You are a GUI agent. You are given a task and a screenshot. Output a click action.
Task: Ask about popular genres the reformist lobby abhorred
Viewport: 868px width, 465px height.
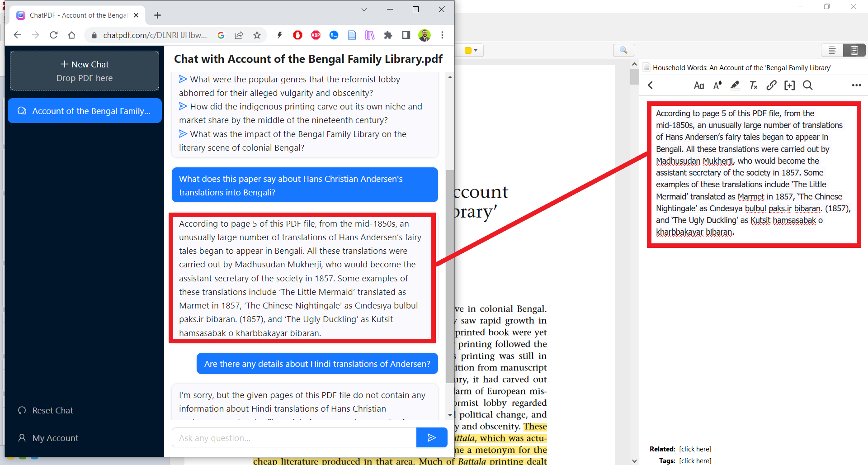[289, 86]
